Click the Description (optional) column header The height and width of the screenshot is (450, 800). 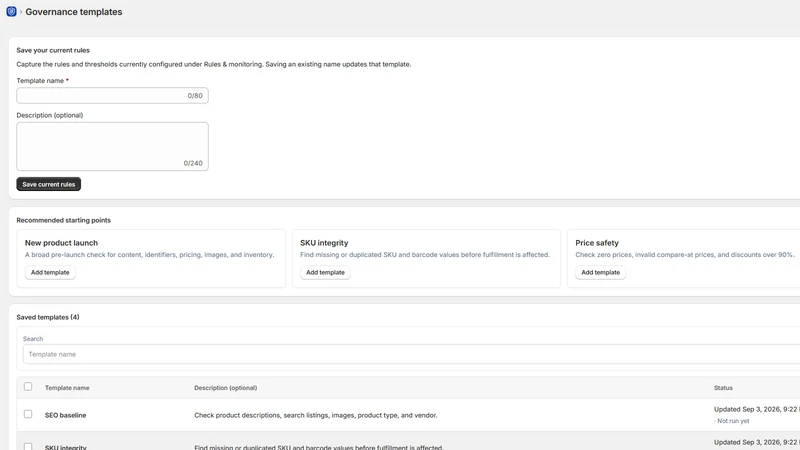tap(226, 388)
